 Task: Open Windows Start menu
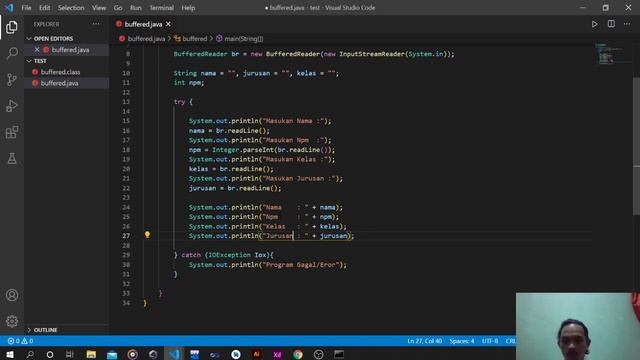pos(9,354)
